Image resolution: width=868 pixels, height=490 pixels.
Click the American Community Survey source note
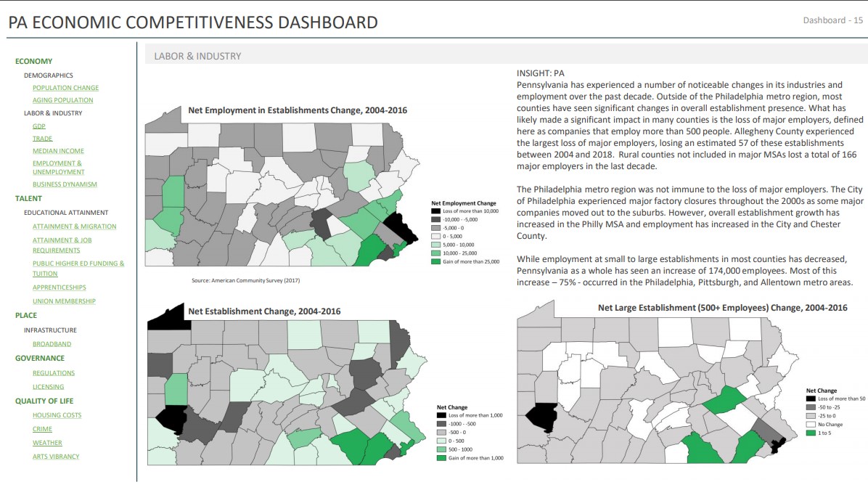[246, 280]
